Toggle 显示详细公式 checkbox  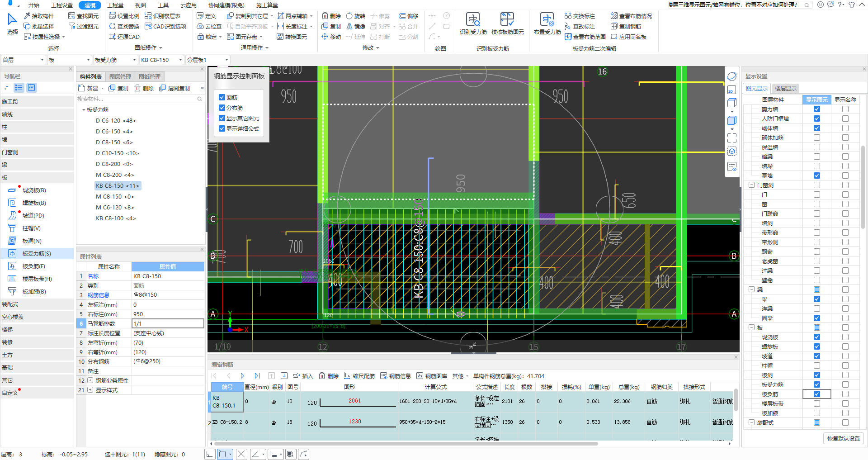tap(222, 128)
